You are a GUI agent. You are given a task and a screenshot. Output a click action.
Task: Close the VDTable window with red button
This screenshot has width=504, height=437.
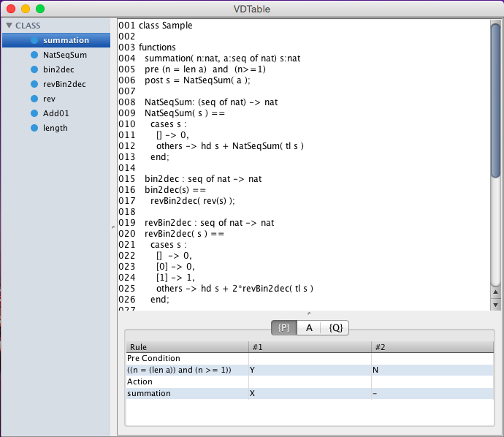point(11,9)
